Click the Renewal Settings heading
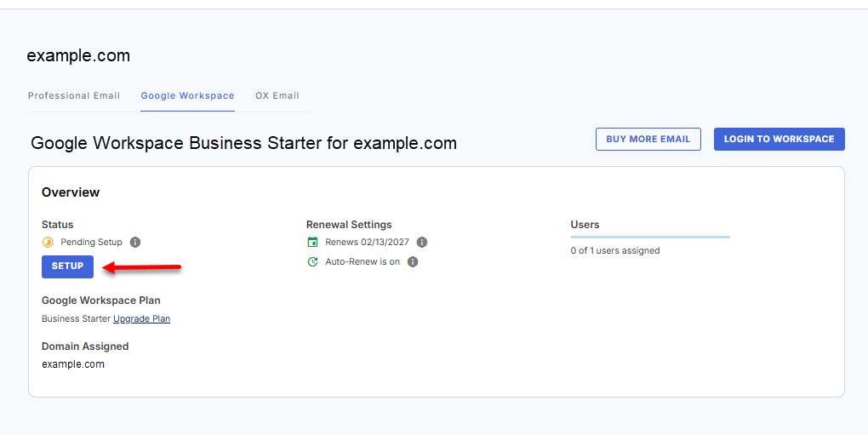868x435 pixels. tap(349, 225)
